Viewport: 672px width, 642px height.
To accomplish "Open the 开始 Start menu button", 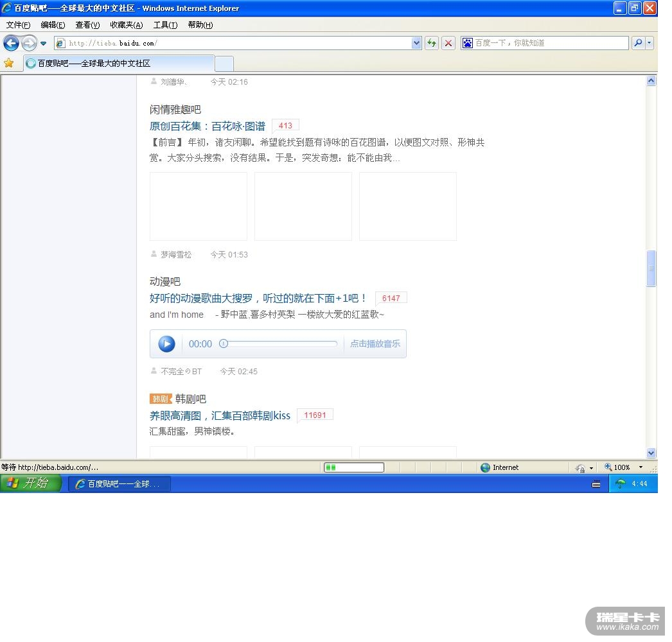I will click(31, 483).
